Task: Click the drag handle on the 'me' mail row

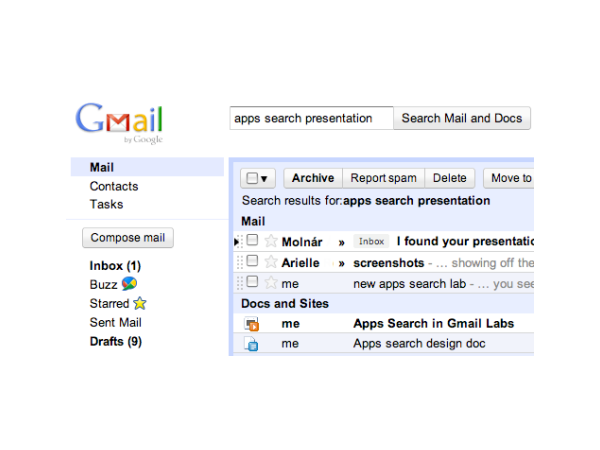Action: (240, 283)
